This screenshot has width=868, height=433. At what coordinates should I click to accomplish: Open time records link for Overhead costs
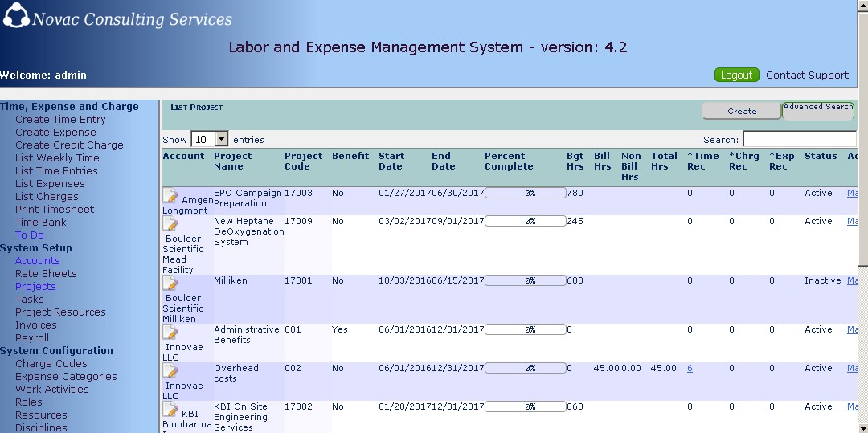(690, 368)
